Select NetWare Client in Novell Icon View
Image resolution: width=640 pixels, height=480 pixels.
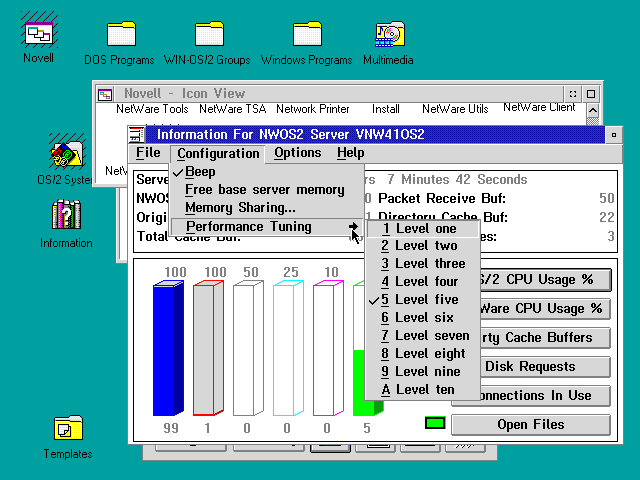(539, 107)
